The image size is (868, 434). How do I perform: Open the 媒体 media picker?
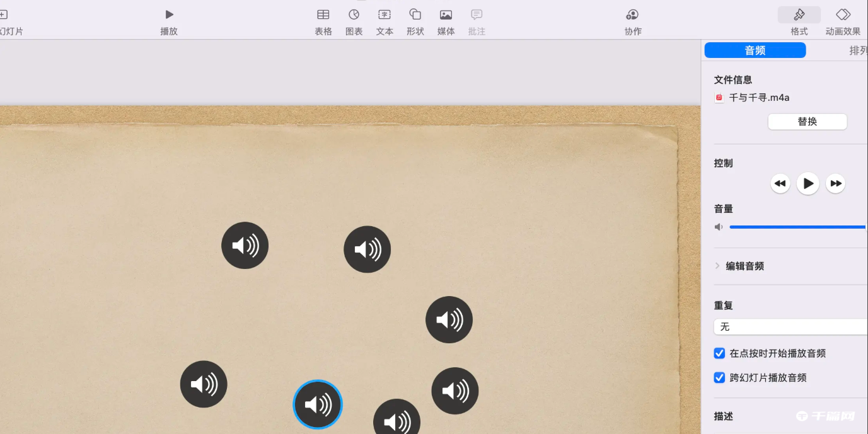point(446,14)
